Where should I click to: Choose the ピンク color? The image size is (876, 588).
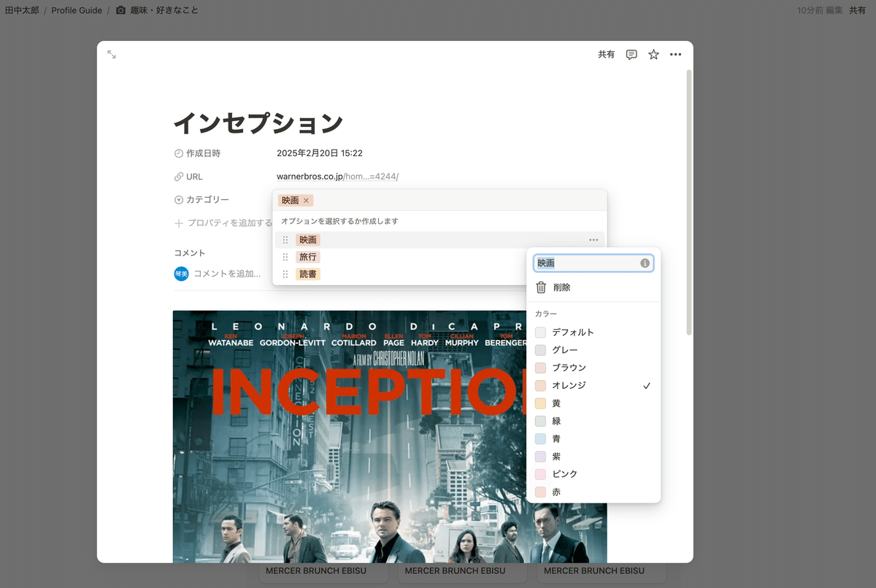click(x=593, y=474)
